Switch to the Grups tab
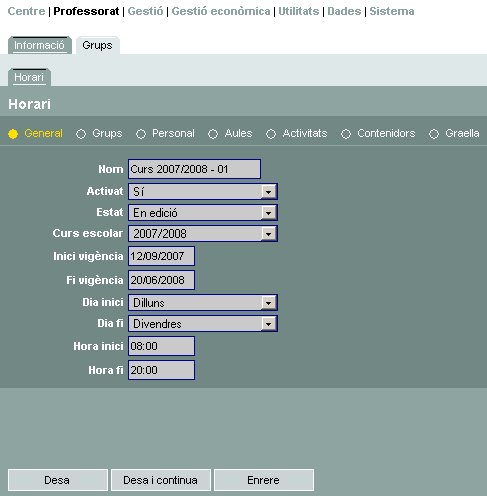The image size is (487, 496). 97,45
